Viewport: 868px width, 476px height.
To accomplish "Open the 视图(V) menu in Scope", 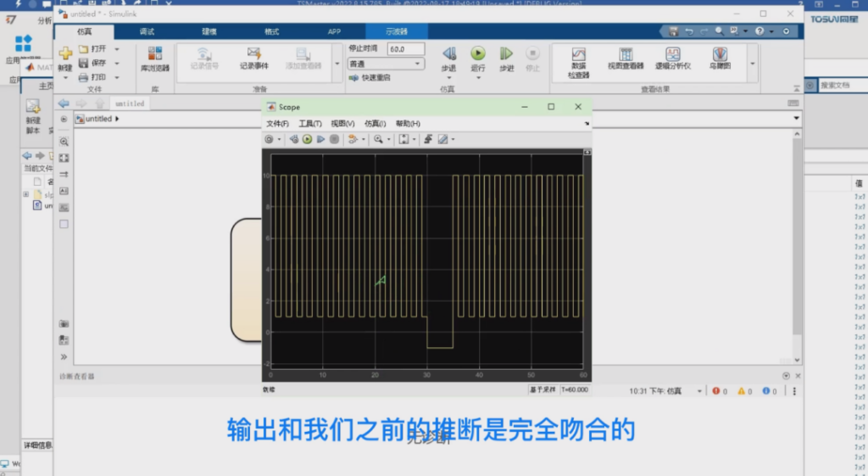I will (342, 124).
